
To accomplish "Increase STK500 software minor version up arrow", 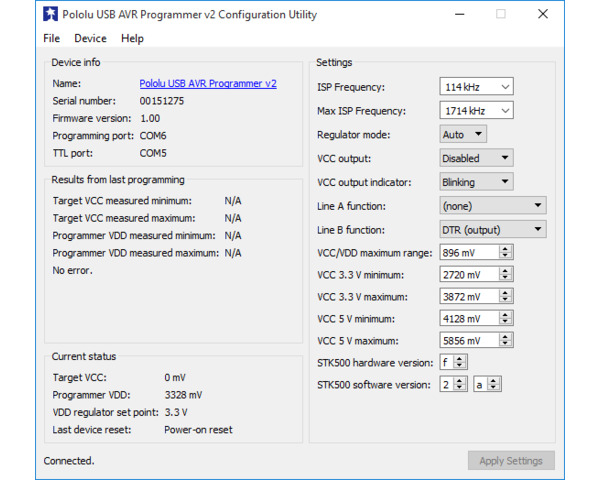I will click(x=494, y=381).
